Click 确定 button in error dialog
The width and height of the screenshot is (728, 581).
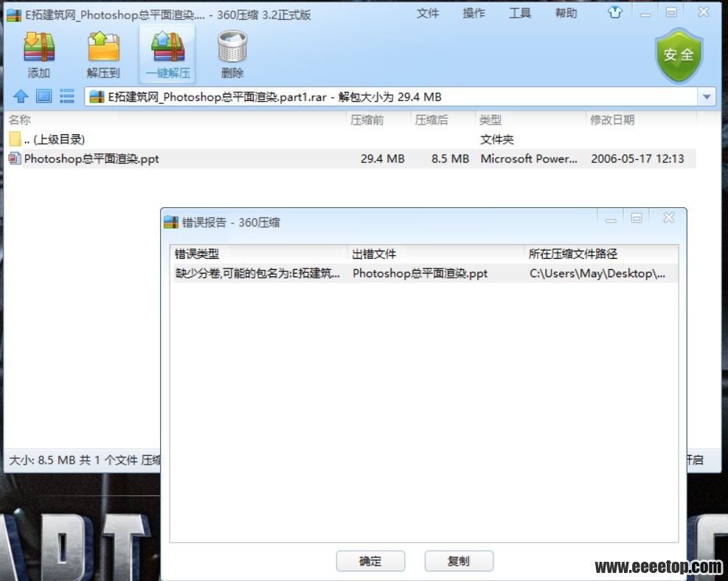(x=370, y=561)
